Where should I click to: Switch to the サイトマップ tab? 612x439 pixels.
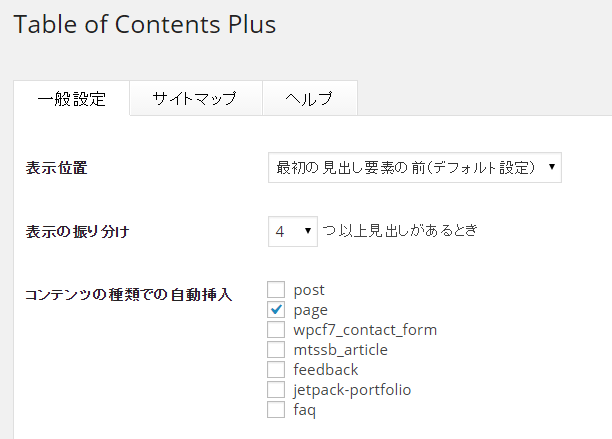click(x=195, y=99)
